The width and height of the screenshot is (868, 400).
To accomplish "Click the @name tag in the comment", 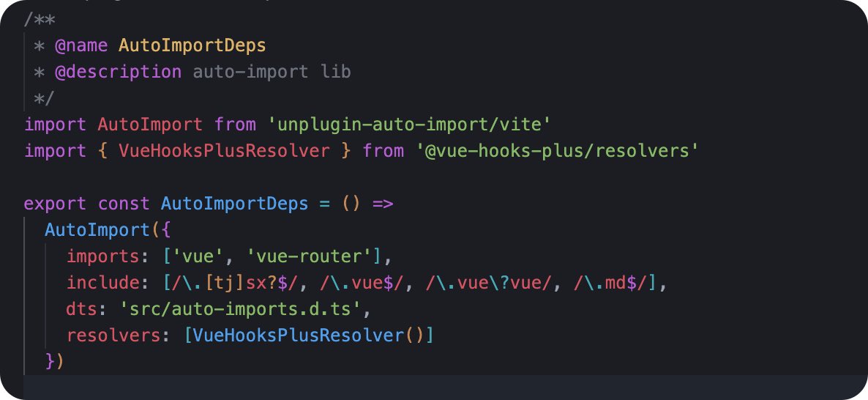I will click(x=81, y=45).
